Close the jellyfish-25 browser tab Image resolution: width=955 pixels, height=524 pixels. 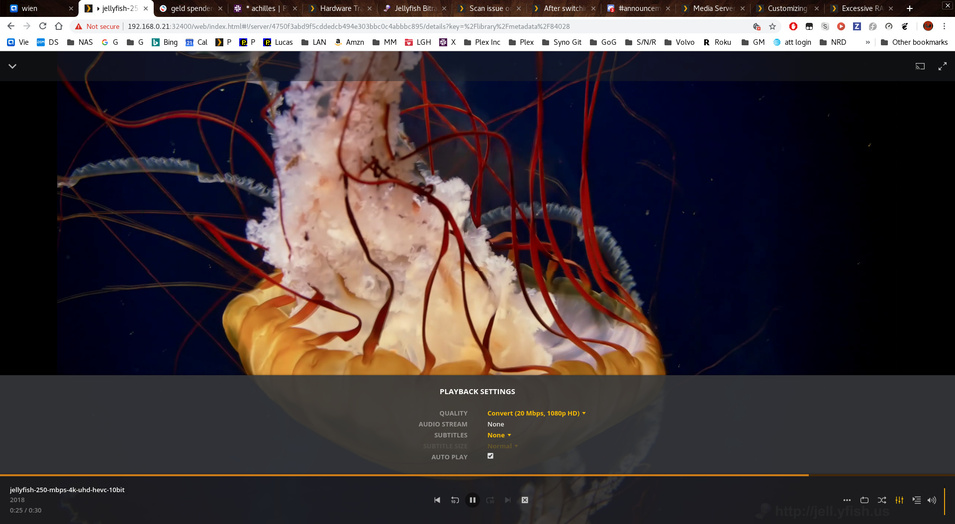146,9
